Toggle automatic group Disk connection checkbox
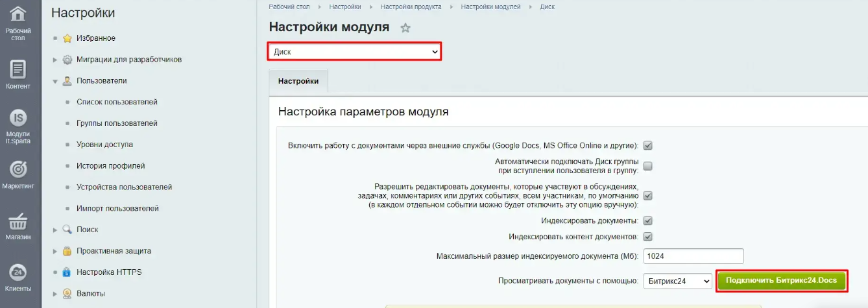868x308 pixels. [647, 166]
